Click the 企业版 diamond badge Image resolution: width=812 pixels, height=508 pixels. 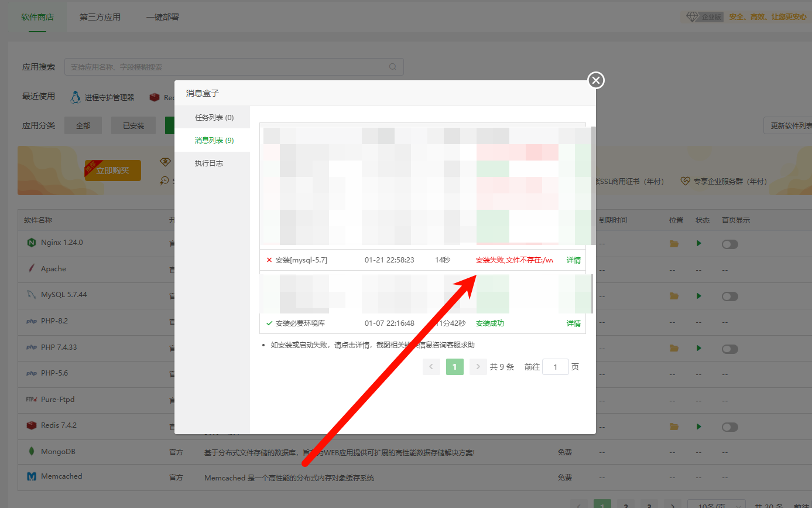pos(705,17)
